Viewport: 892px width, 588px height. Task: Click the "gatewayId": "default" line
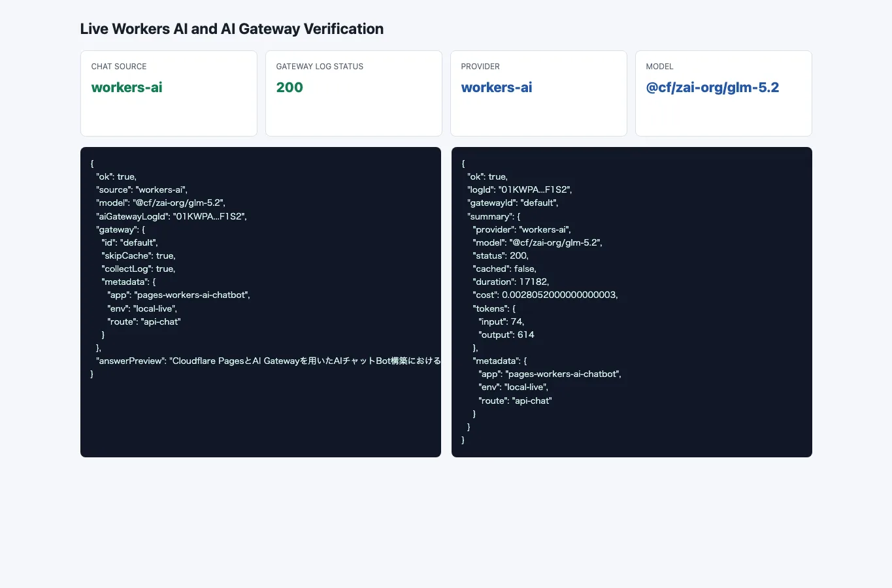(513, 203)
